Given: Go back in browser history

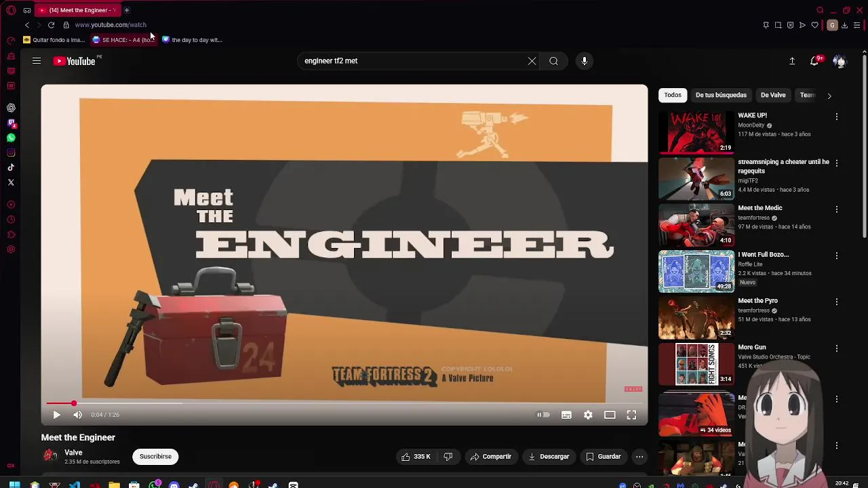Looking at the screenshot, I should coord(27,25).
